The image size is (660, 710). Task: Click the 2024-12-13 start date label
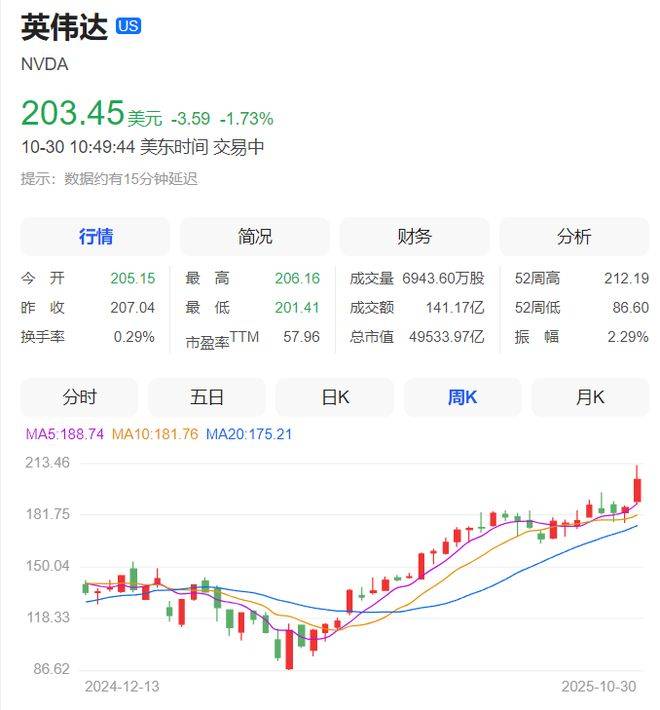(122, 687)
